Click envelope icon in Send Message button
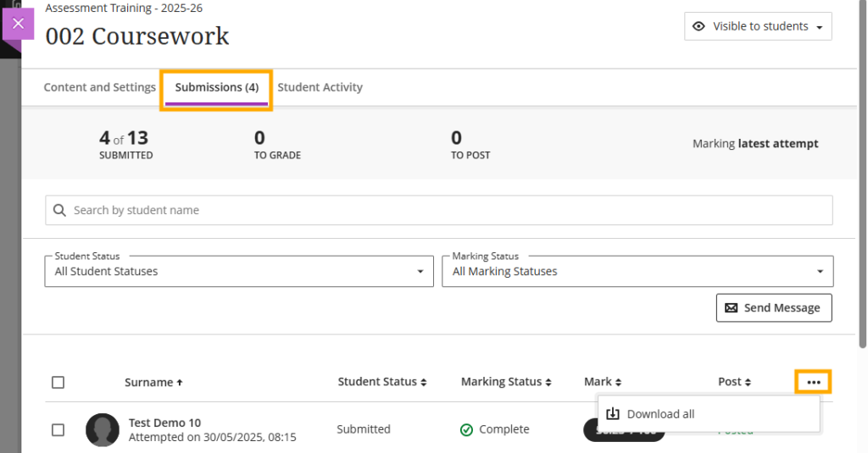The height and width of the screenshot is (453, 868). (732, 308)
